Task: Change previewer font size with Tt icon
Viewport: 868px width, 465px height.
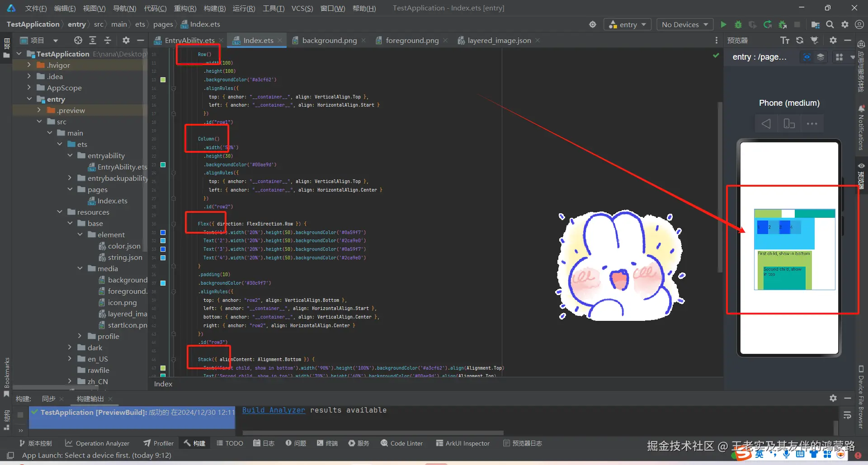Action: pos(785,40)
